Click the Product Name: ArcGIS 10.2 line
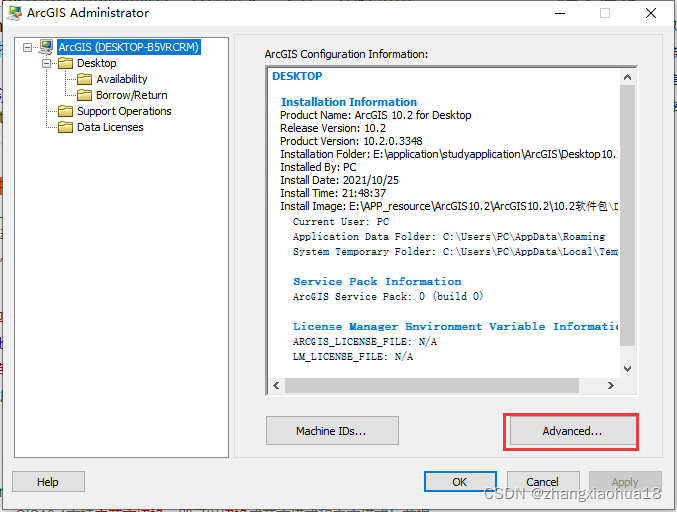The image size is (677, 512). [376, 115]
